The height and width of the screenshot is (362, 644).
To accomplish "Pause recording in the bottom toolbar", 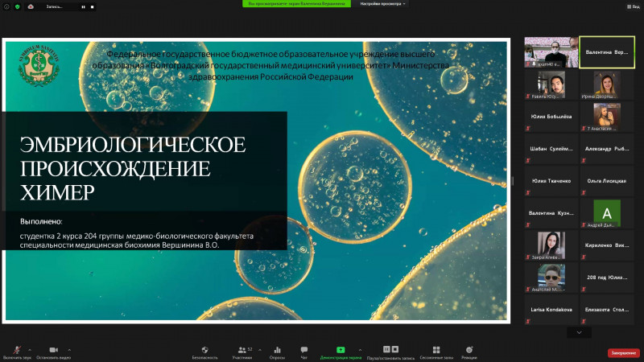I will [x=386, y=349].
